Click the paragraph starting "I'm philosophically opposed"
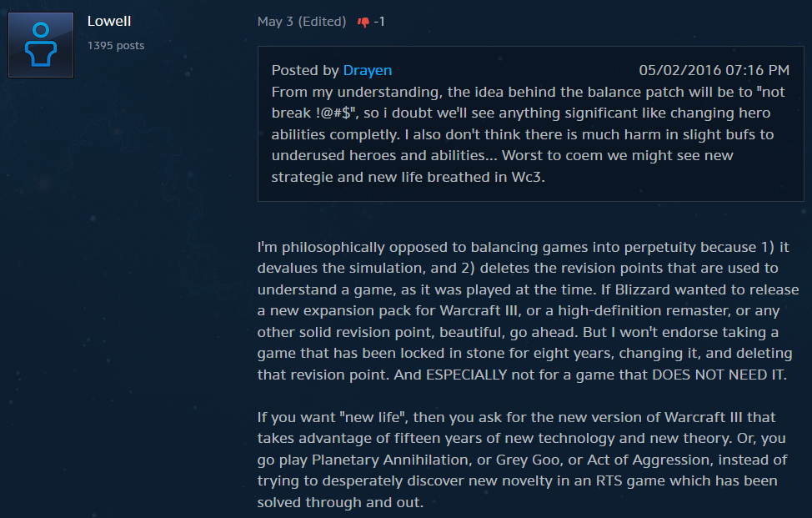 (525, 310)
